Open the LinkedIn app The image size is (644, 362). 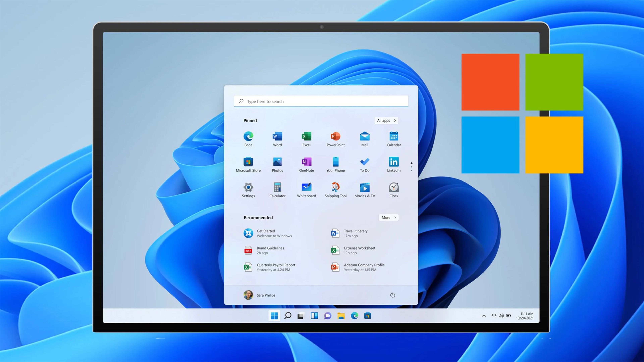coord(394,164)
